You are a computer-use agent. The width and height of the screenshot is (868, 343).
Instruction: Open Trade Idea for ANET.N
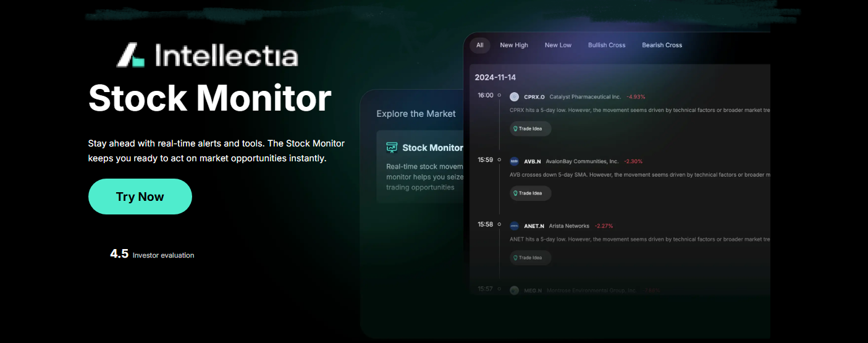[530, 258]
